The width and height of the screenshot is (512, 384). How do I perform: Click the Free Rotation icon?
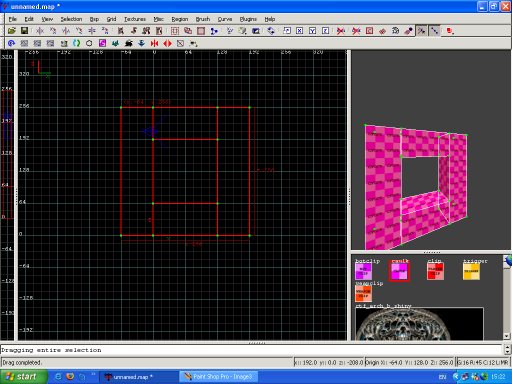coord(271,31)
